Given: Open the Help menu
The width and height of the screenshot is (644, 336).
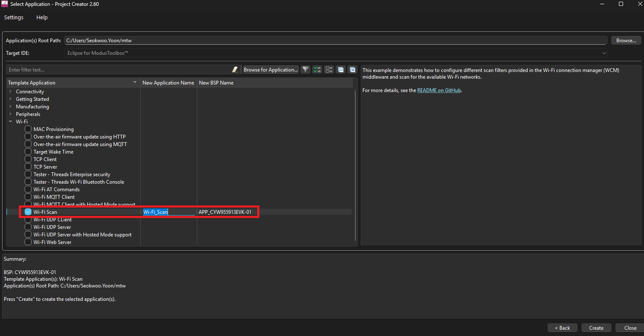Looking at the screenshot, I should 42,18.
